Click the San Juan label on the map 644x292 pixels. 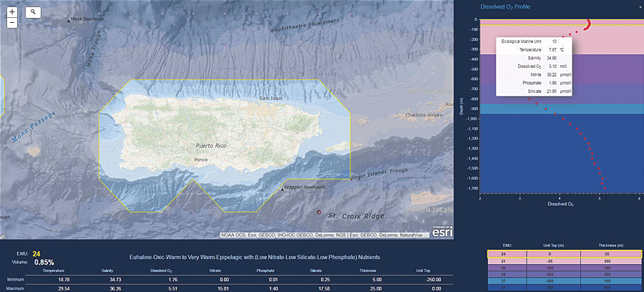pos(270,99)
